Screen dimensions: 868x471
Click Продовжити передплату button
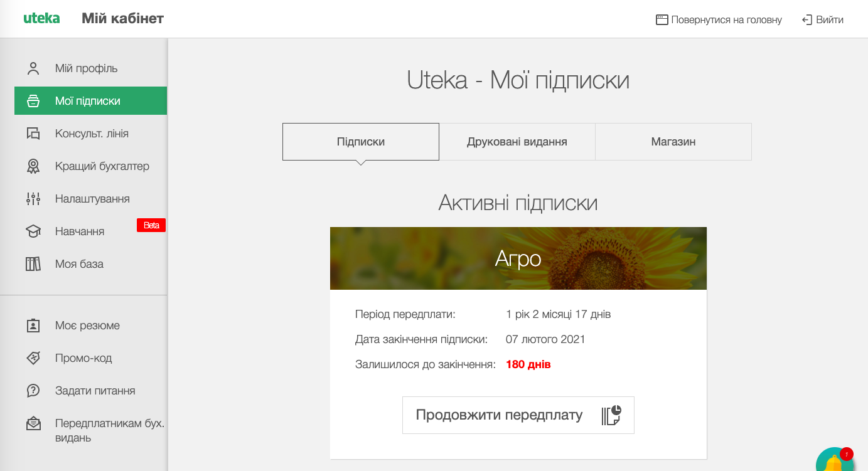click(x=518, y=415)
